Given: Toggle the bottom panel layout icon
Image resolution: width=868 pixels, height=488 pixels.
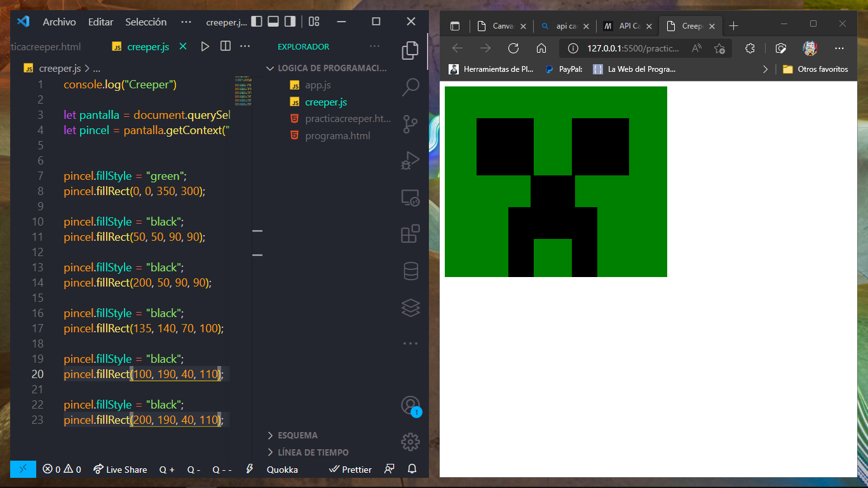Looking at the screenshot, I should tap(273, 22).
